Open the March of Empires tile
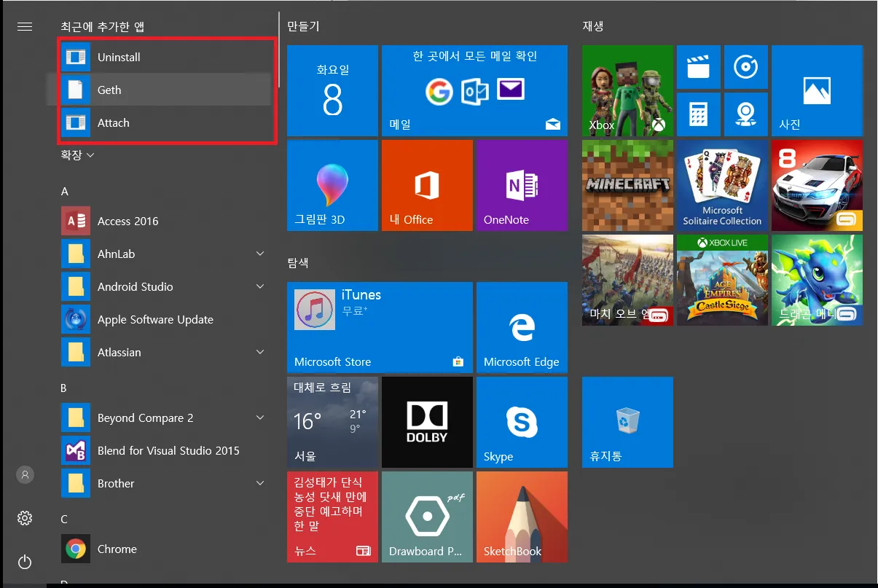Image resolution: width=878 pixels, height=588 pixels. click(627, 280)
